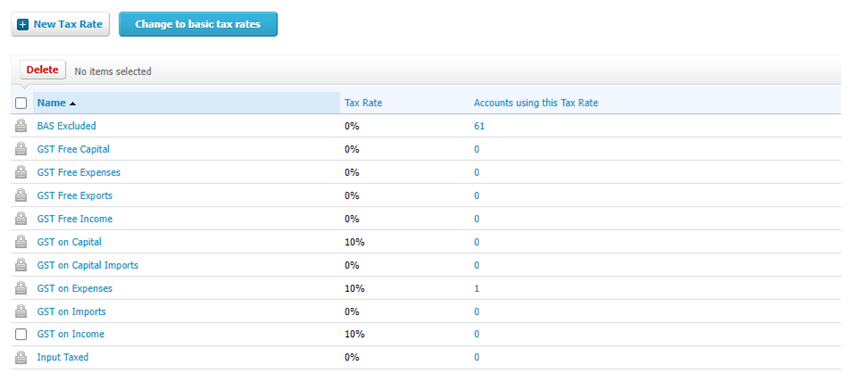851x382 pixels.
Task: Open the GST Free Income tax rate
Action: (75, 219)
